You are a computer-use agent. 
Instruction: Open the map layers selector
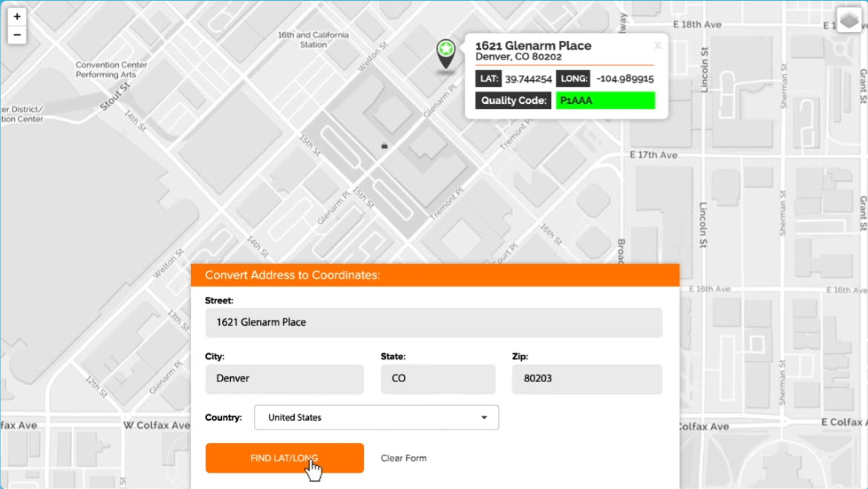click(x=848, y=20)
